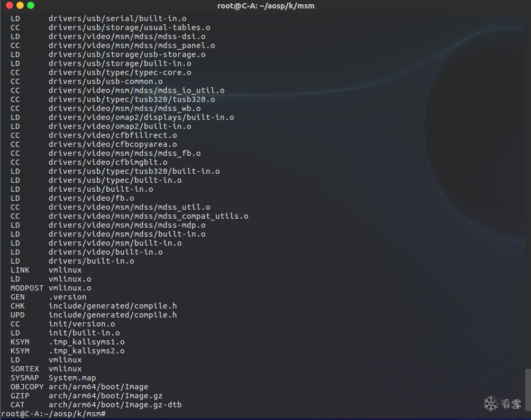This screenshot has height=420, width=531.
Task: Click drivers/usb/serial/built-in.o text
Action: pyautogui.click(x=117, y=18)
